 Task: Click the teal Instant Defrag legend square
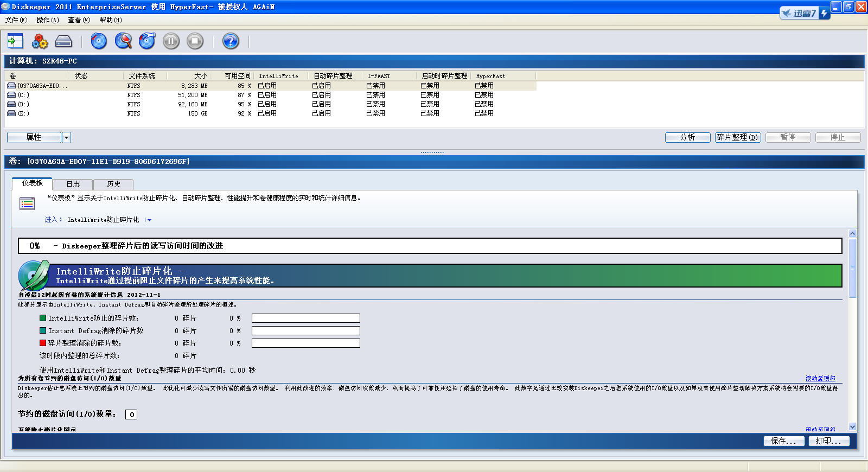tap(43, 330)
